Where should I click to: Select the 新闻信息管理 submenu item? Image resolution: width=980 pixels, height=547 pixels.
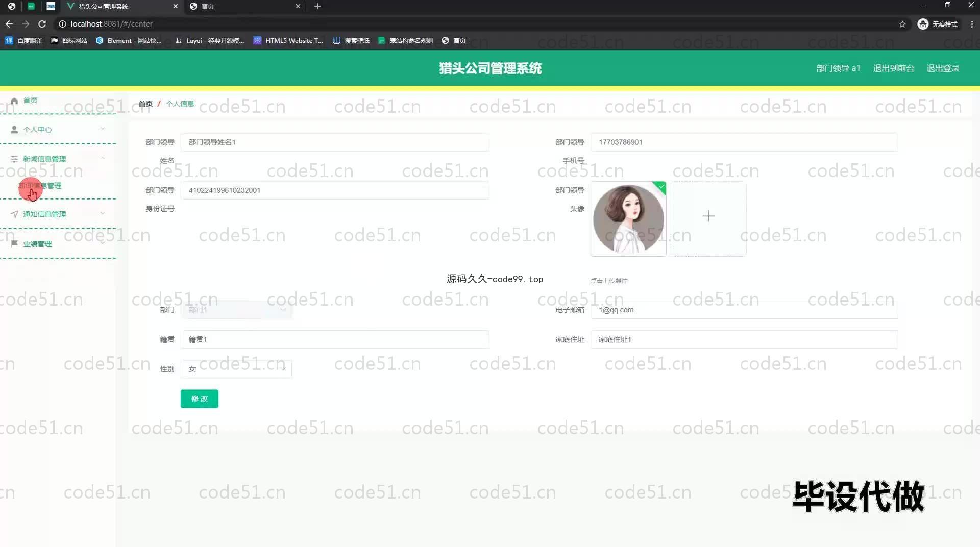pos(40,186)
